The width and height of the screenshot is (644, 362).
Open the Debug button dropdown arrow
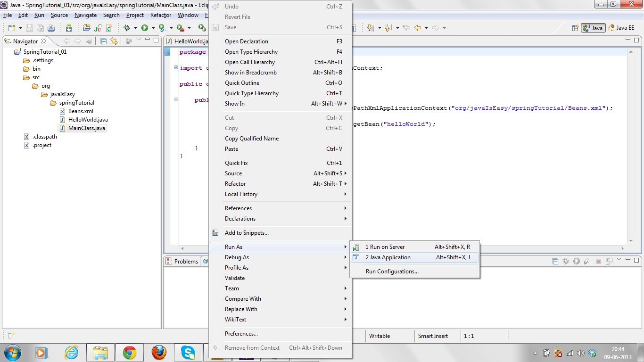click(x=135, y=28)
